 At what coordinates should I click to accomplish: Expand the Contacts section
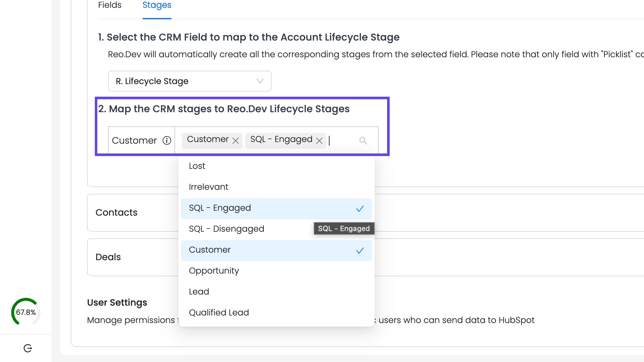[116, 212]
